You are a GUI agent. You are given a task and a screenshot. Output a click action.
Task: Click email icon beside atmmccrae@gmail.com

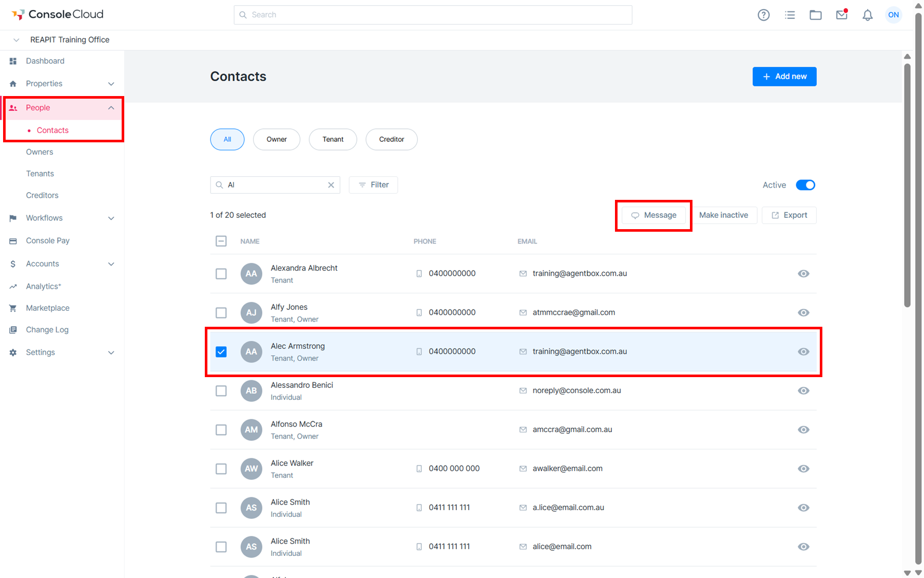tap(523, 312)
